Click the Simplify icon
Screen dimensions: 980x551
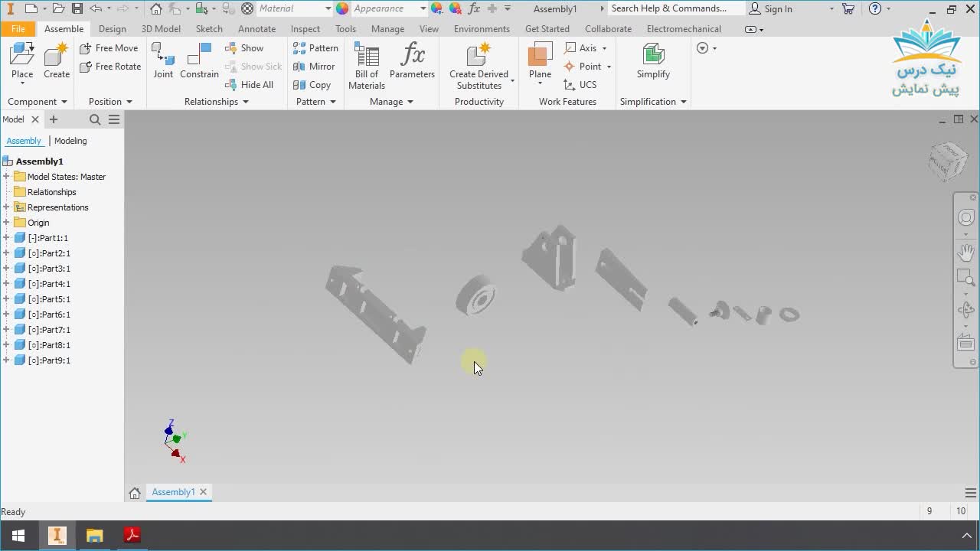pos(653,60)
